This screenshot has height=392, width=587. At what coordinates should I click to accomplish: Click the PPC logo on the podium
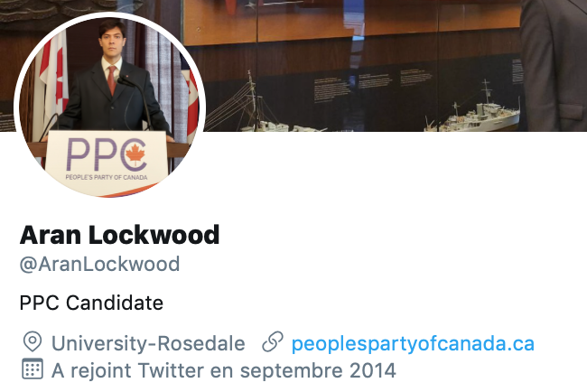(107, 154)
